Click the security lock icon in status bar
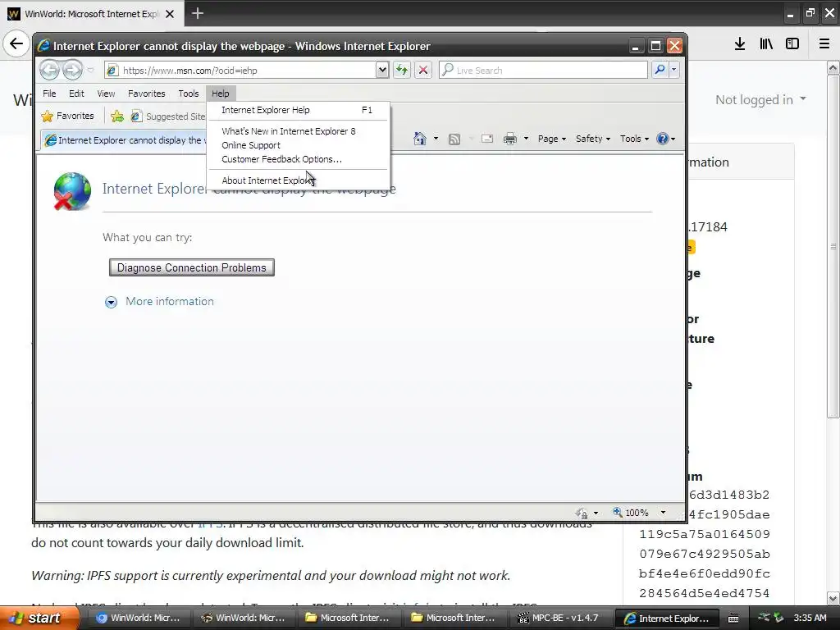Viewport: 840px width, 630px height. coord(582,513)
